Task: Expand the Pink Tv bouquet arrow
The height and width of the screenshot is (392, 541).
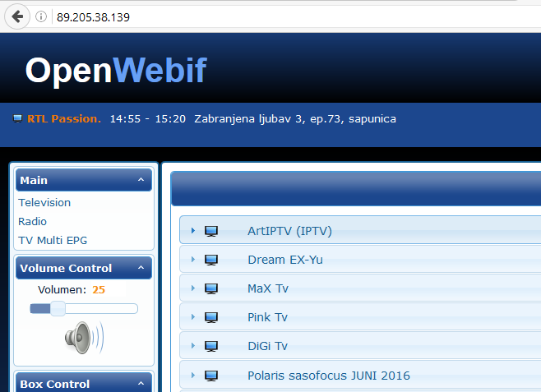Action: click(x=193, y=317)
